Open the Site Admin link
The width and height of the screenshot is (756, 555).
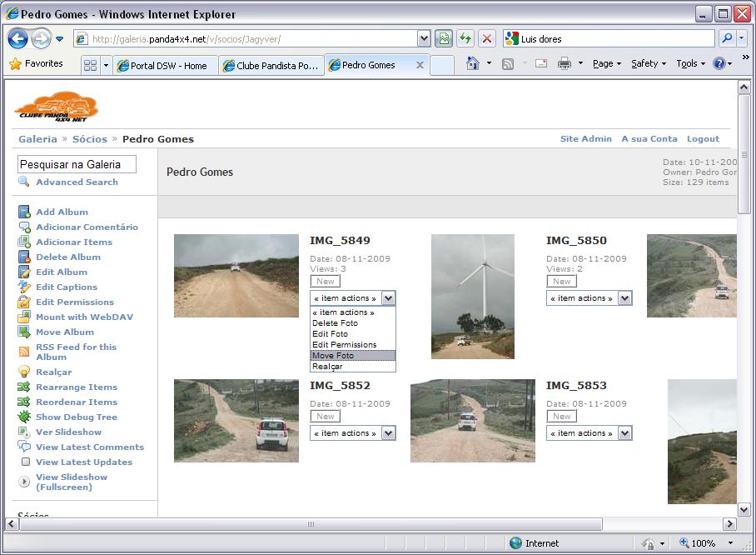tap(586, 138)
